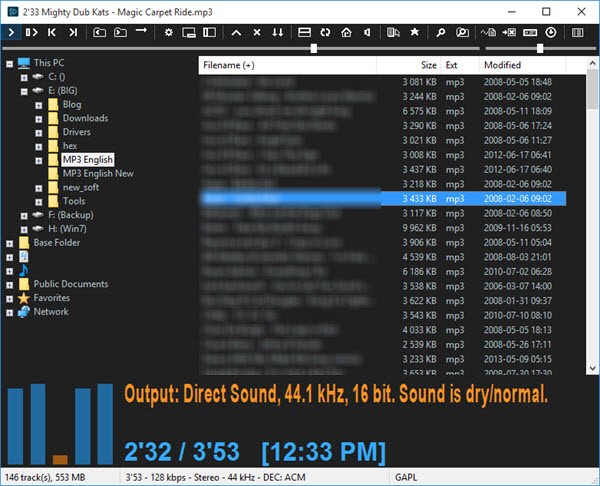Screen dimensions: 600x486
Task: Select Public Documents in the tree
Action: 71,284
